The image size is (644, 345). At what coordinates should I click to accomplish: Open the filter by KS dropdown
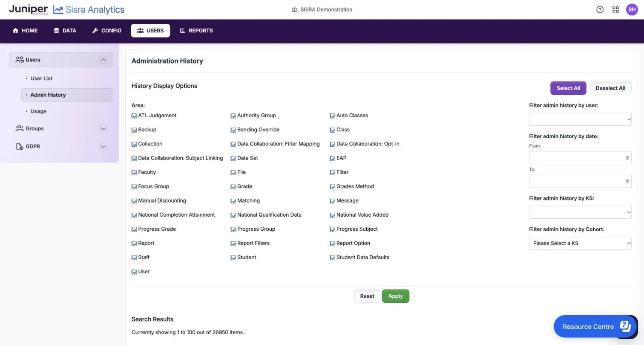(x=580, y=212)
